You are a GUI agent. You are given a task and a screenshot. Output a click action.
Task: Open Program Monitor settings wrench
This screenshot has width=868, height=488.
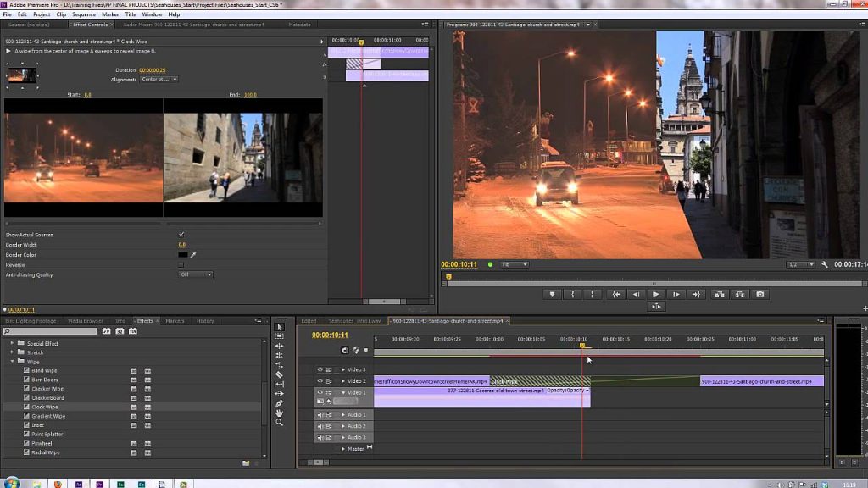pyautogui.click(x=824, y=264)
